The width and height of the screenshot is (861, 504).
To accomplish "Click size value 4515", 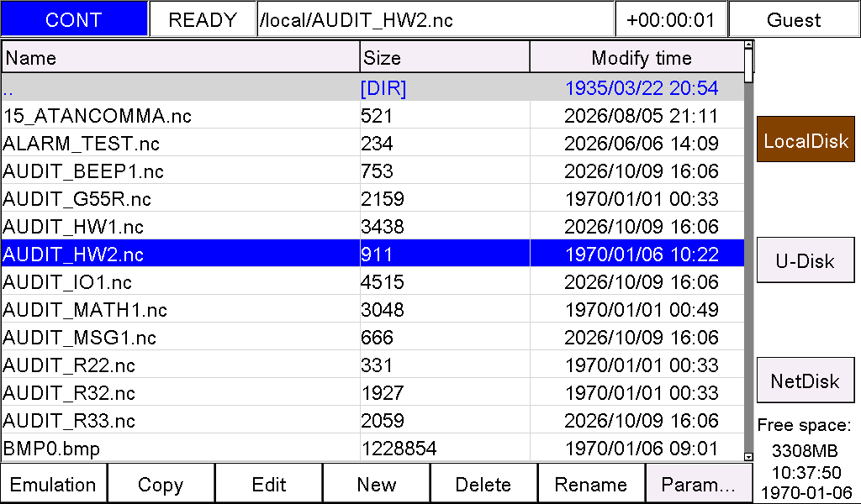I will [383, 282].
